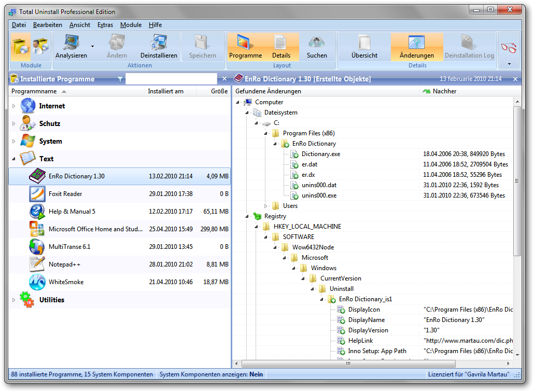Click the Utilities group gears icon
534x392 pixels.
(27, 300)
